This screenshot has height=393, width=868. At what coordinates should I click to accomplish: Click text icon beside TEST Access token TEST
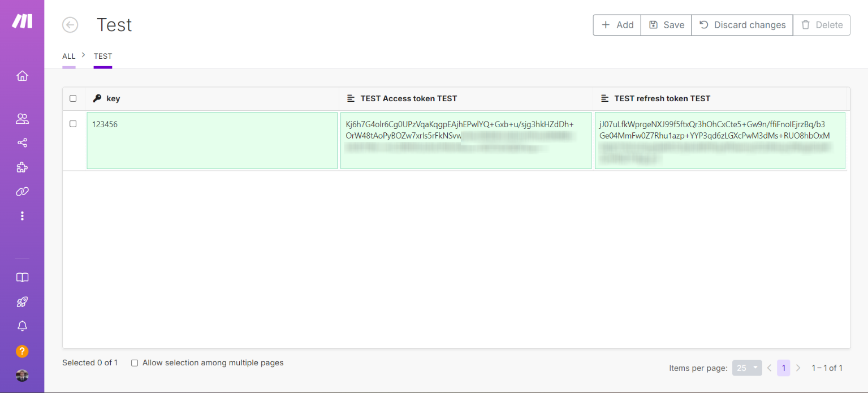click(x=351, y=98)
